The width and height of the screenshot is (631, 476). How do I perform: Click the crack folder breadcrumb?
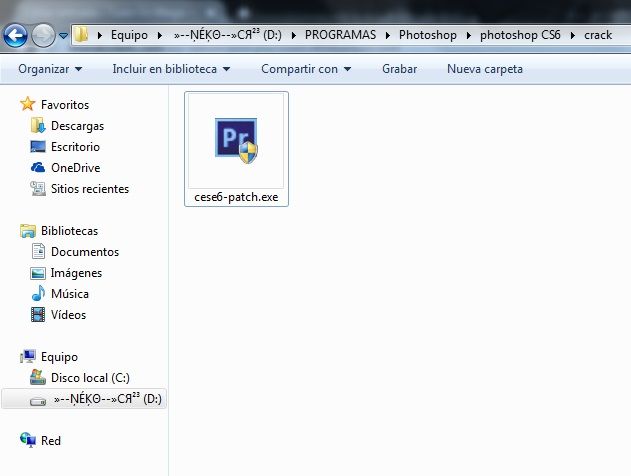[x=598, y=35]
